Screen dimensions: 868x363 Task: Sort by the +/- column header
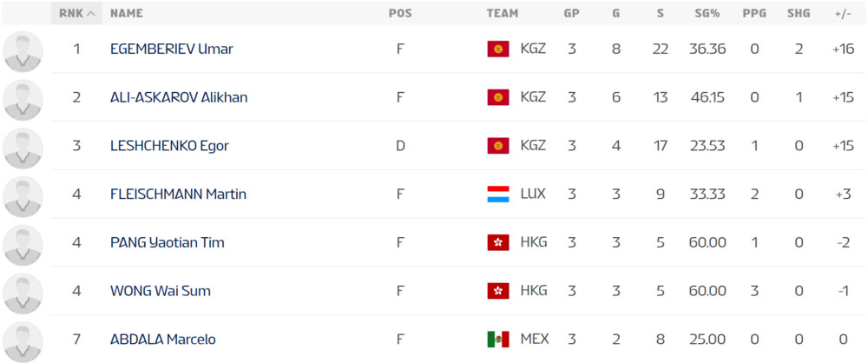842,13
